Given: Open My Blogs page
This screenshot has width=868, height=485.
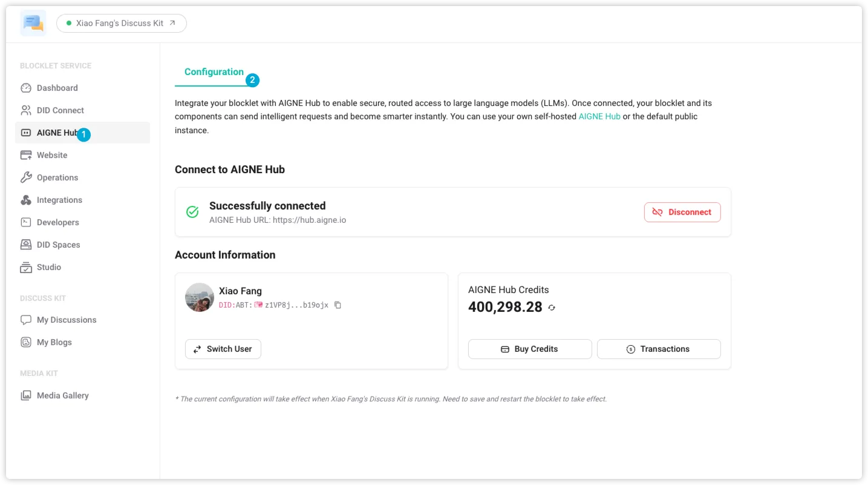Looking at the screenshot, I should (82, 342).
